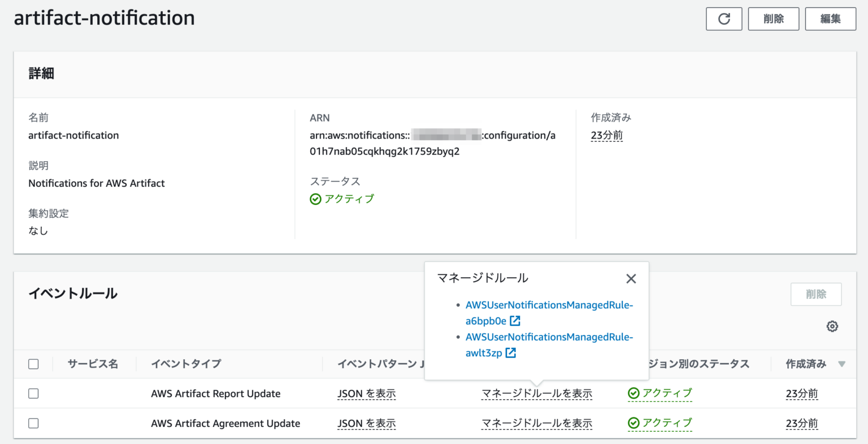Click the refresh icon button

coord(724,19)
